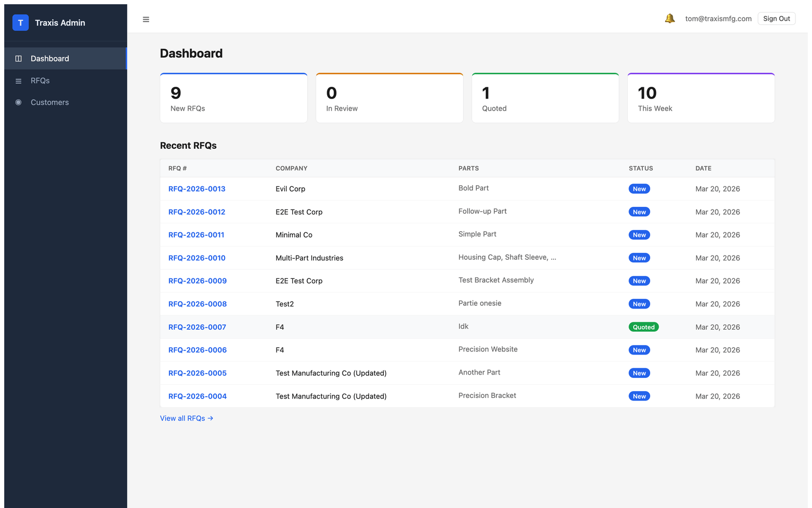Click the This Week stat card
This screenshot has width=812, height=508.
(x=701, y=98)
